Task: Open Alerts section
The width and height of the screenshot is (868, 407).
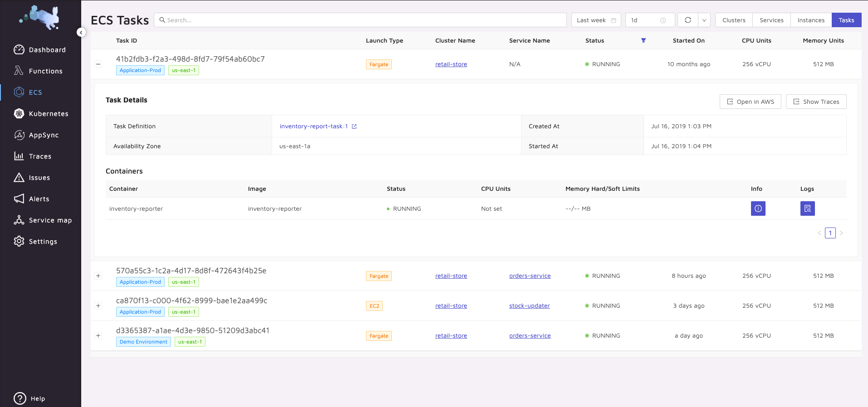Action: (32, 199)
